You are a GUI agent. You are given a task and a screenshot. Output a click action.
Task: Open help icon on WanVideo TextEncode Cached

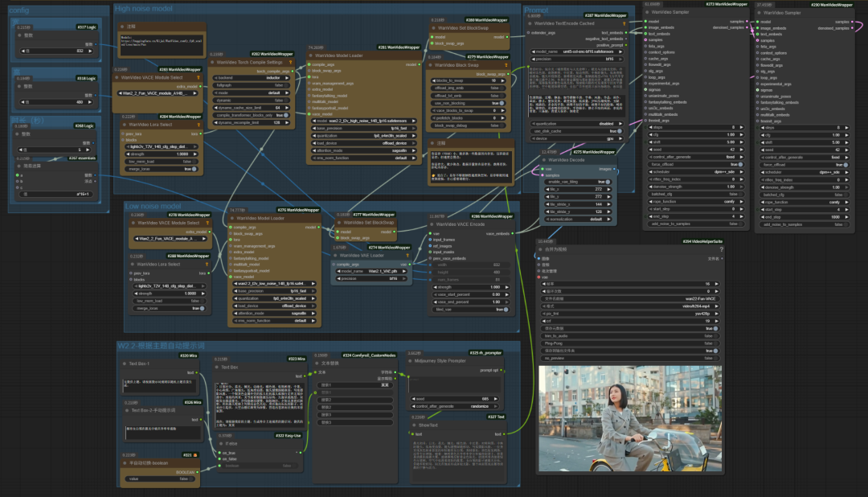click(x=624, y=24)
